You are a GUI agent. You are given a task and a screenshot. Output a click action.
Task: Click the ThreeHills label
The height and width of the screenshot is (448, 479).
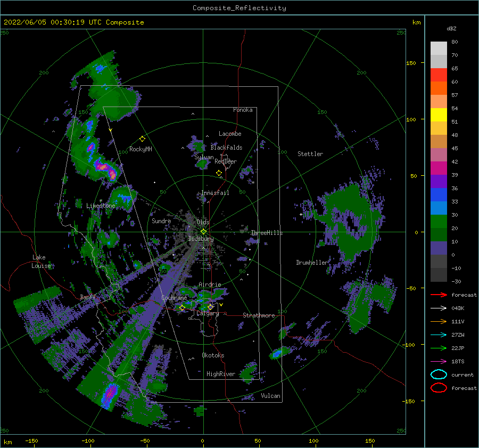(x=267, y=233)
